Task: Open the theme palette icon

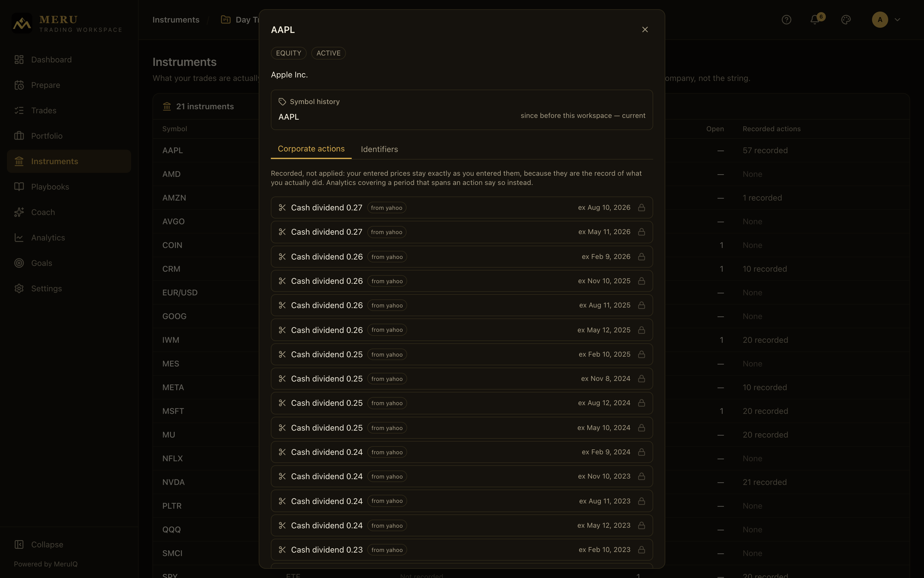Action: tap(846, 19)
